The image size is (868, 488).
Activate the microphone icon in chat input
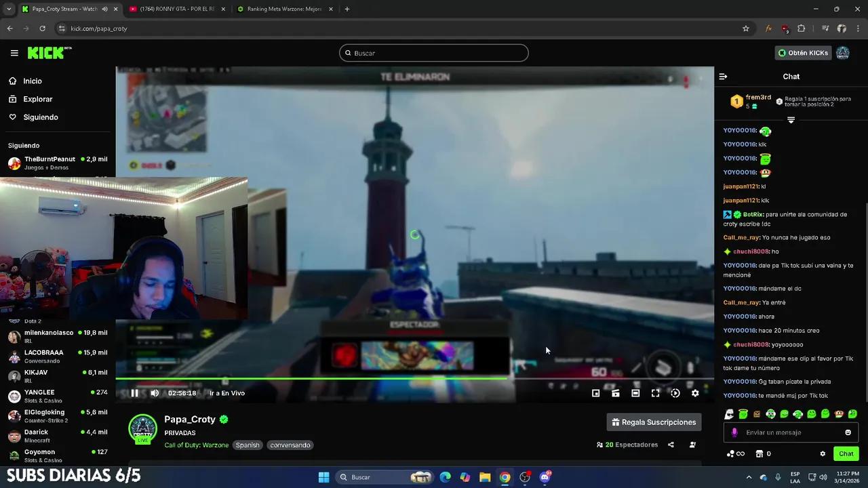coord(734,432)
